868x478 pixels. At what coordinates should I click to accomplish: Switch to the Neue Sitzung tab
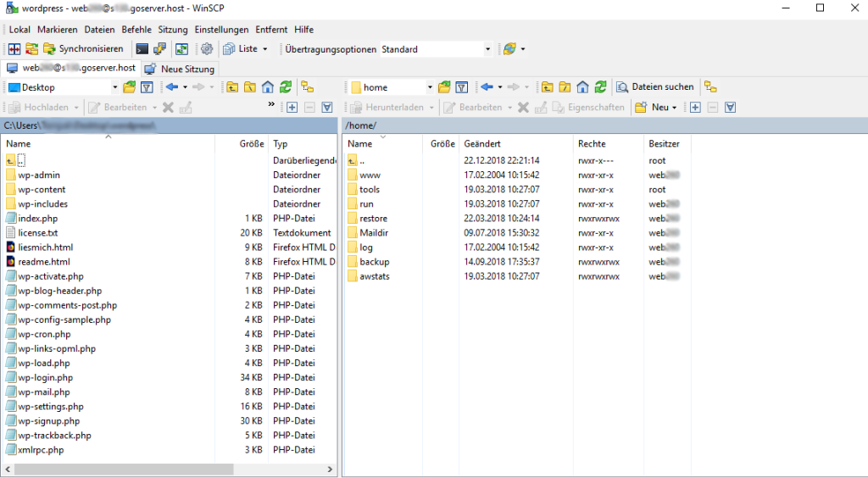pyautogui.click(x=180, y=69)
